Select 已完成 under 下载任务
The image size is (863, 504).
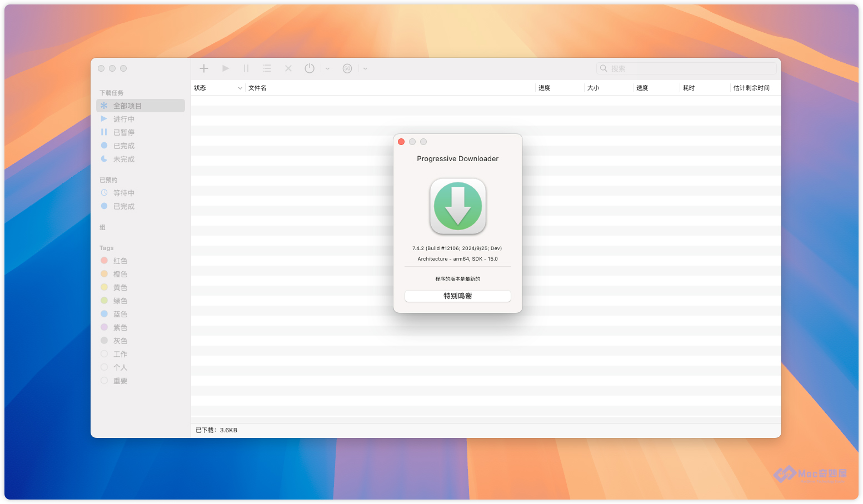(x=141, y=146)
